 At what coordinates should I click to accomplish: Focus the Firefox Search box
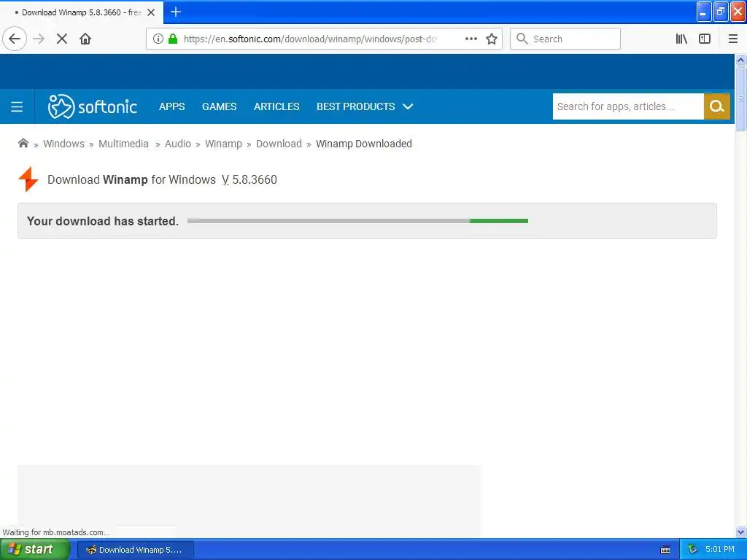click(x=565, y=39)
